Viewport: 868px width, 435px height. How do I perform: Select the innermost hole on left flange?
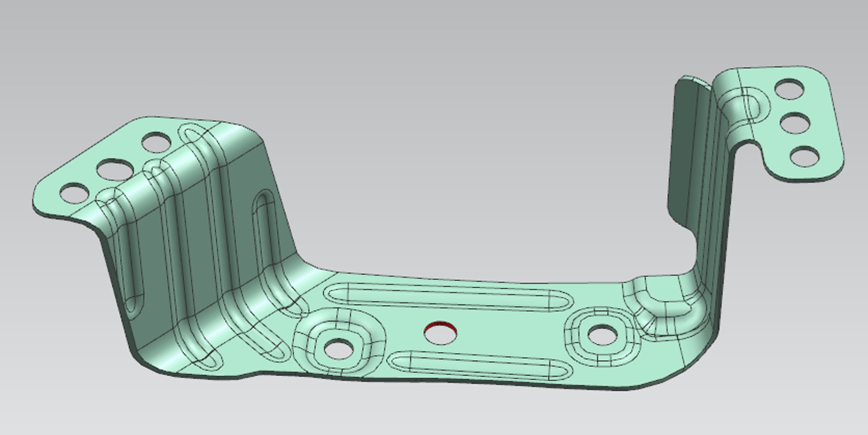[156, 142]
